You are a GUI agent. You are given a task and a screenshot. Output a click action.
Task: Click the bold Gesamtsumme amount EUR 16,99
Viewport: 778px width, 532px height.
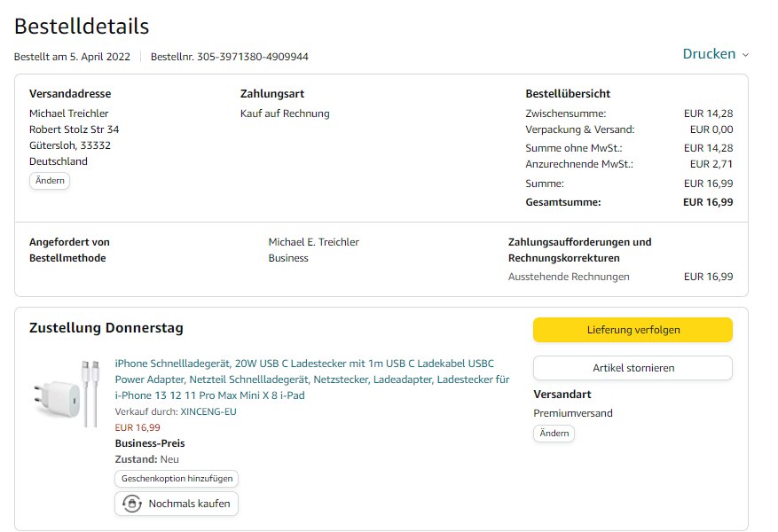708,202
